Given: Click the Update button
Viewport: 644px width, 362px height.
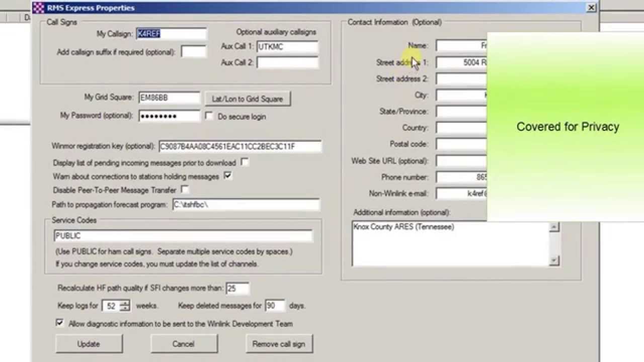Looking at the screenshot, I should pyautogui.click(x=89, y=344).
